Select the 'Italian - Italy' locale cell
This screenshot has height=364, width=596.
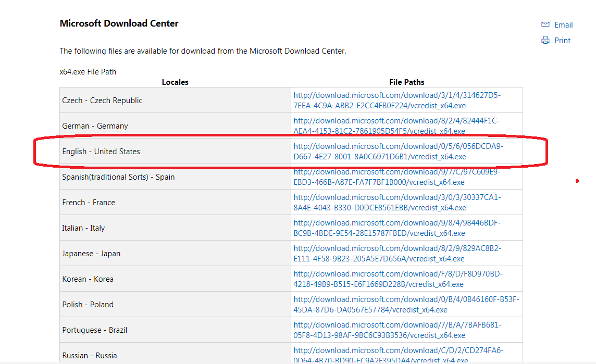(175, 228)
